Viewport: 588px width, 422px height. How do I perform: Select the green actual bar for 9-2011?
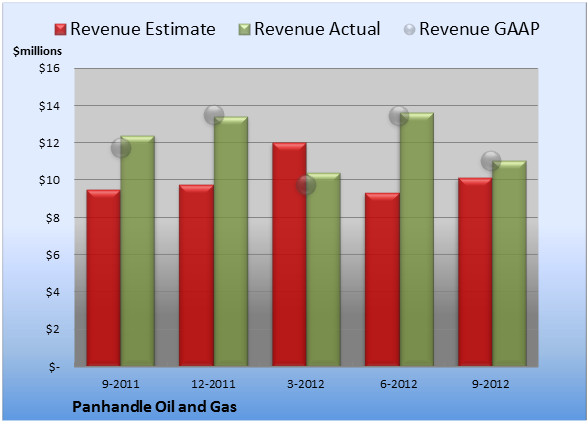click(x=138, y=251)
